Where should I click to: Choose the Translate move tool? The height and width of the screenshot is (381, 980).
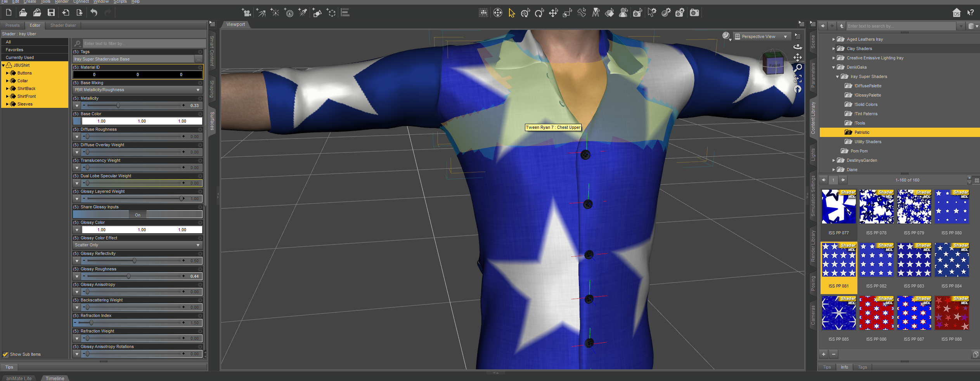point(553,13)
